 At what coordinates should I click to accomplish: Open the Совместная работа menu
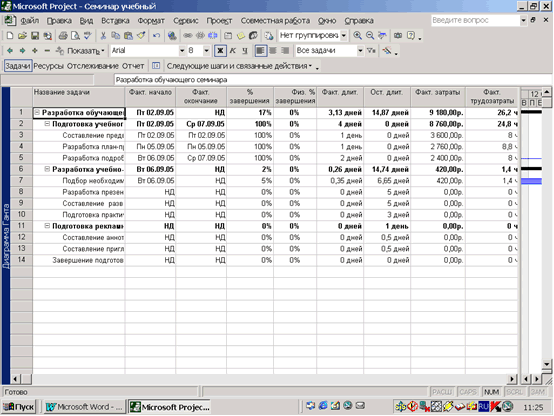click(x=275, y=21)
